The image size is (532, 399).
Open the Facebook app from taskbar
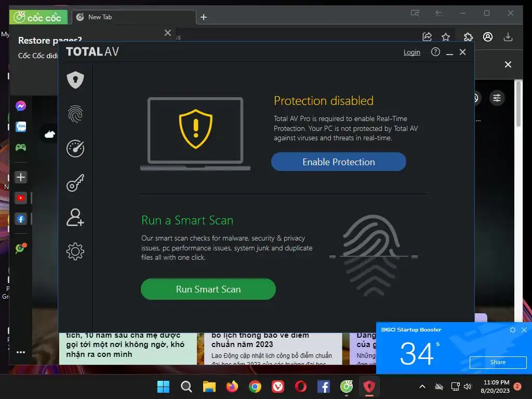tap(324, 387)
